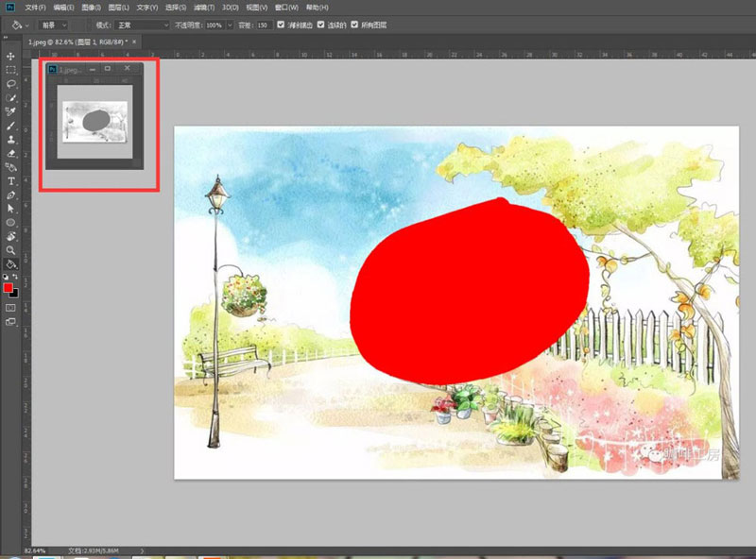The width and height of the screenshot is (756, 559).
Task: Open the 帮助(H) menu
Action: (317, 8)
